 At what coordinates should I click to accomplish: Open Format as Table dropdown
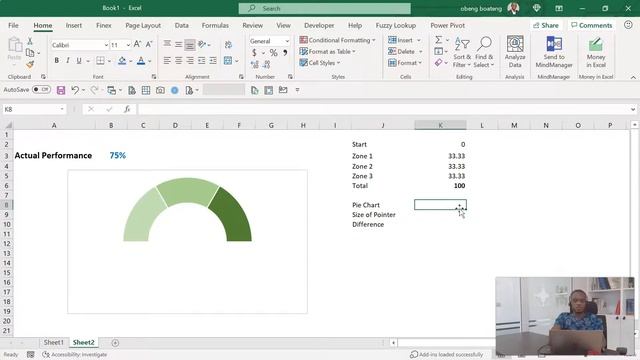pyautogui.click(x=327, y=51)
